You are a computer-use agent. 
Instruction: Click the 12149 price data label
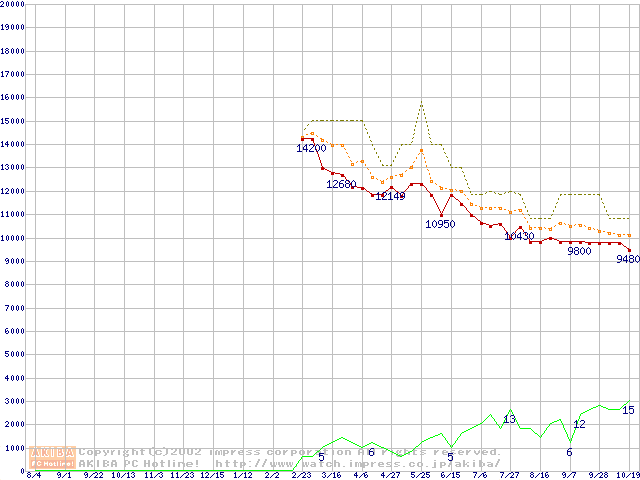[x=389, y=196]
